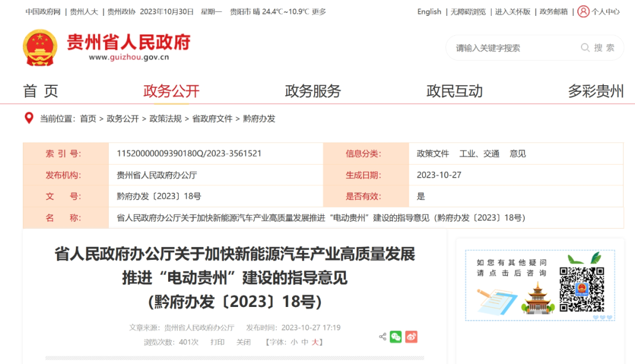
Task: Share the article to Weibo
Action: (410, 336)
